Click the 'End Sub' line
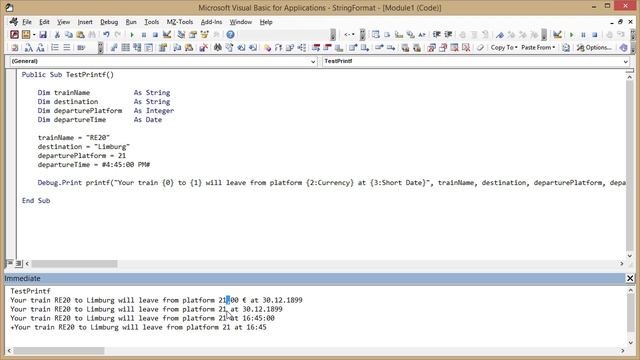 (36, 200)
